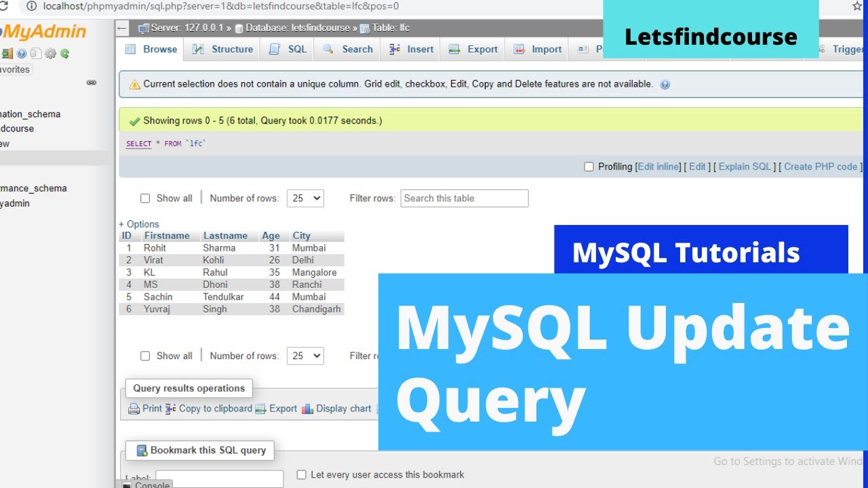
Task: Click the bookmark icon beside Bookmark this SQL query
Action: [142, 450]
